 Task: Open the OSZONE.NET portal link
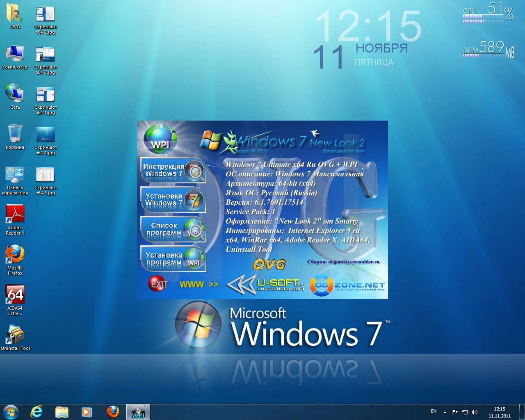coord(347,285)
